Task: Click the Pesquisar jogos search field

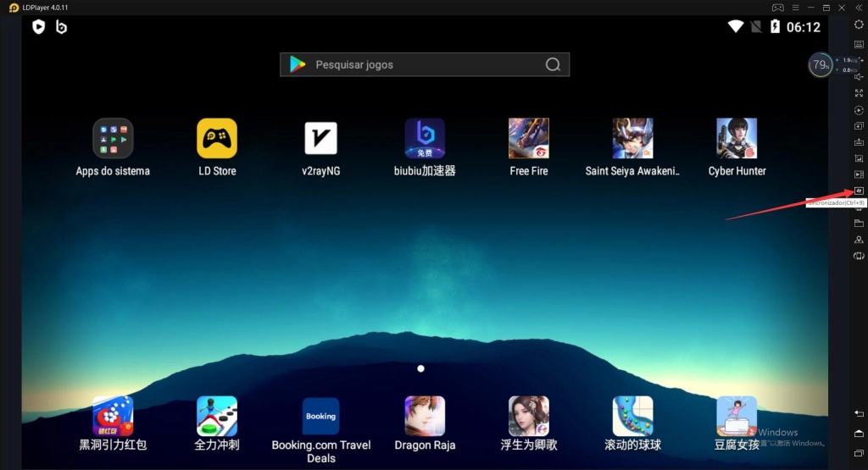Action: [x=415, y=65]
